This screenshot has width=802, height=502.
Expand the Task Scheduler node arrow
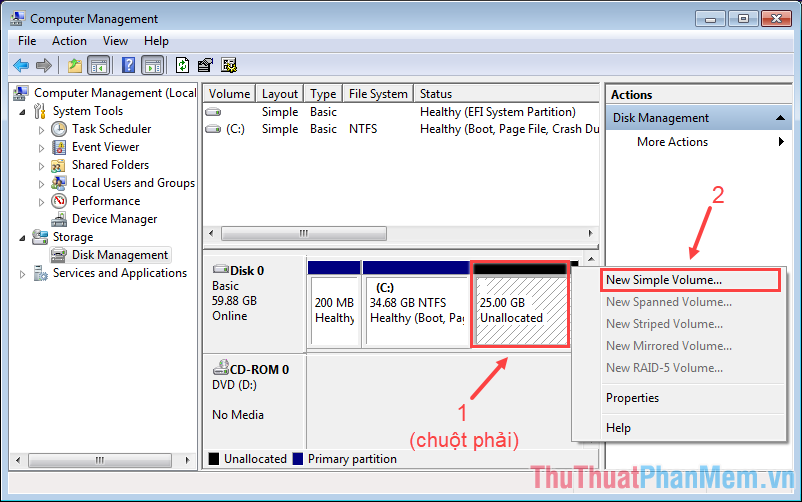pyautogui.click(x=41, y=130)
